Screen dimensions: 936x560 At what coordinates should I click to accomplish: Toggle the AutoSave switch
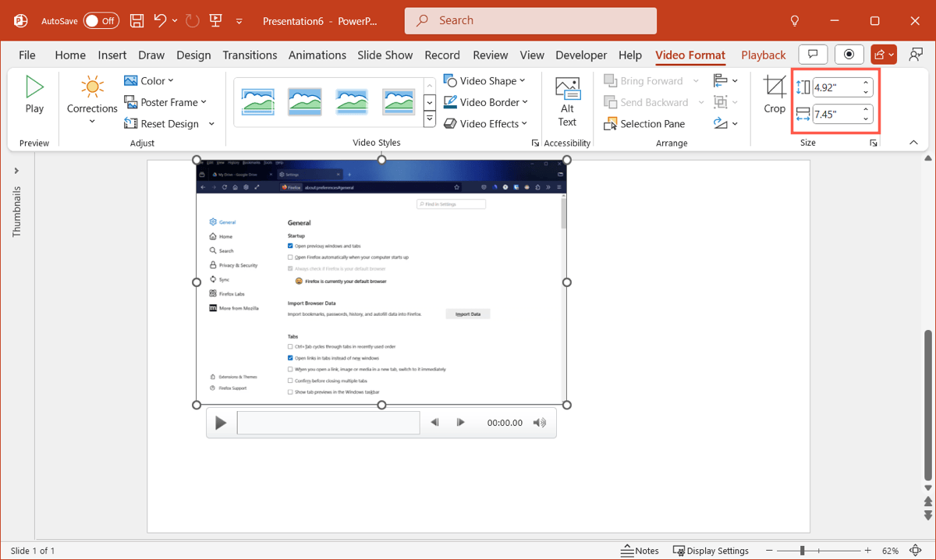[101, 21]
